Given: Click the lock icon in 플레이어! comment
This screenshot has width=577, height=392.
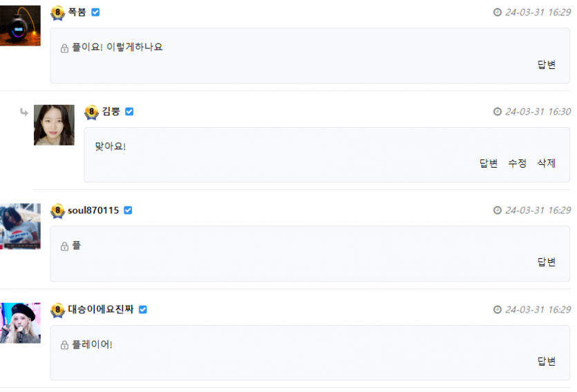Looking at the screenshot, I should [64, 345].
